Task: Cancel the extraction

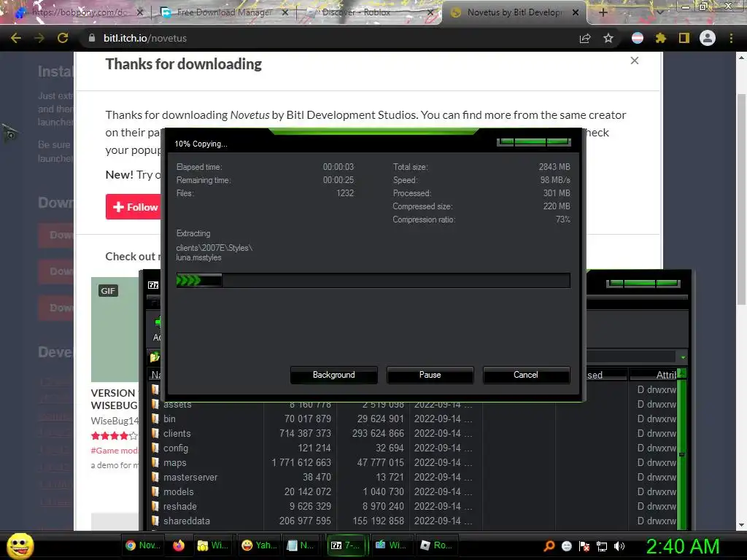Action: click(526, 375)
